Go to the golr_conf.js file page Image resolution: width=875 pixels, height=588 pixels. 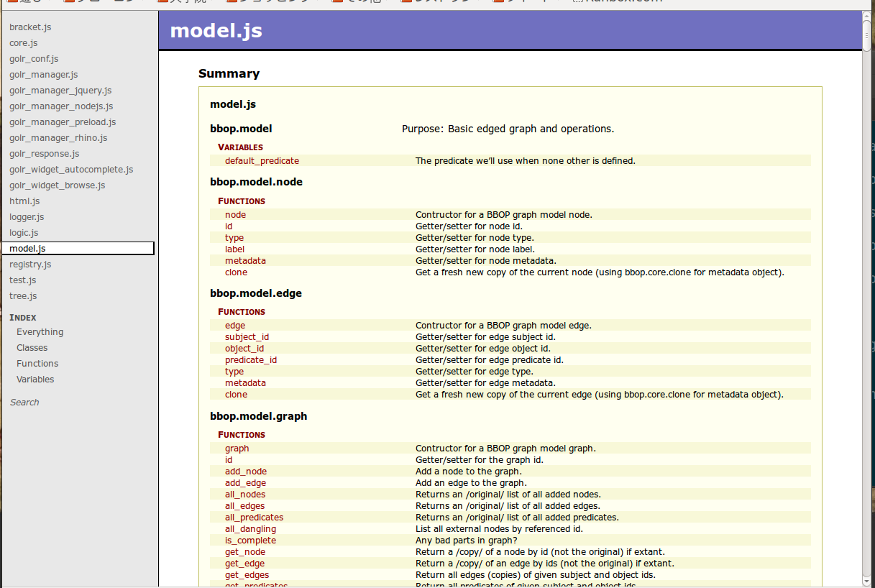[x=34, y=59]
